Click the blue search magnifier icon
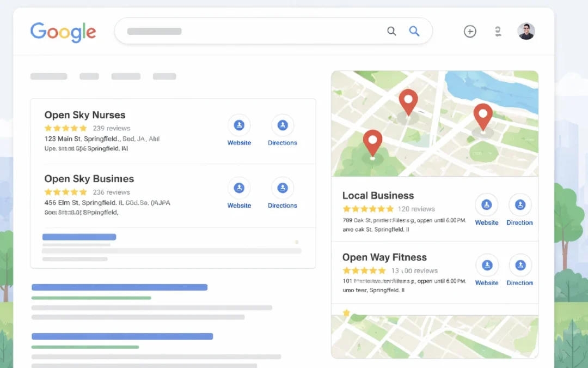 [x=414, y=32]
